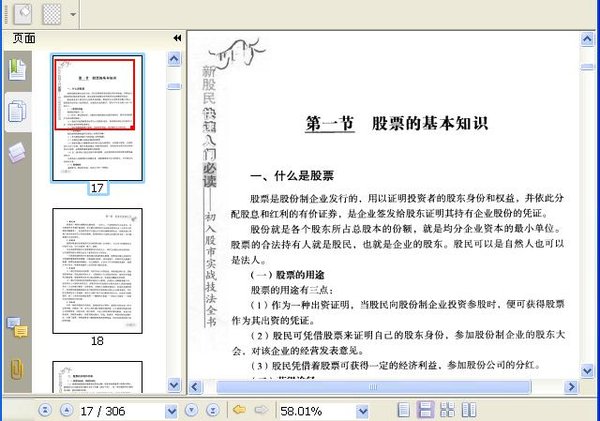Open the Comments panel icon
Viewport: 600px width, 421px height.
tap(17, 328)
